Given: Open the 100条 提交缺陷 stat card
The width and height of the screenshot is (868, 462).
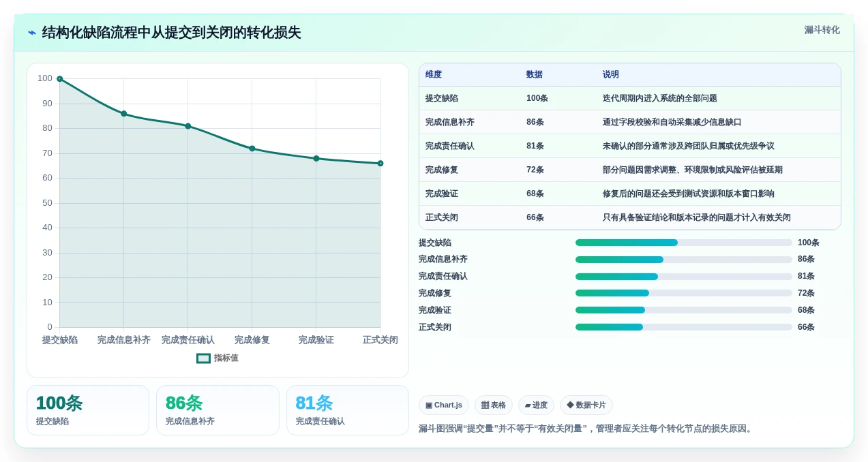Looking at the screenshot, I should (x=88, y=410).
